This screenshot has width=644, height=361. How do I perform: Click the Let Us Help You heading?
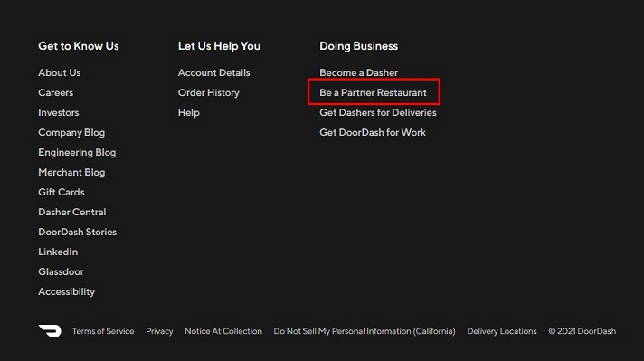tap(219, 46)
